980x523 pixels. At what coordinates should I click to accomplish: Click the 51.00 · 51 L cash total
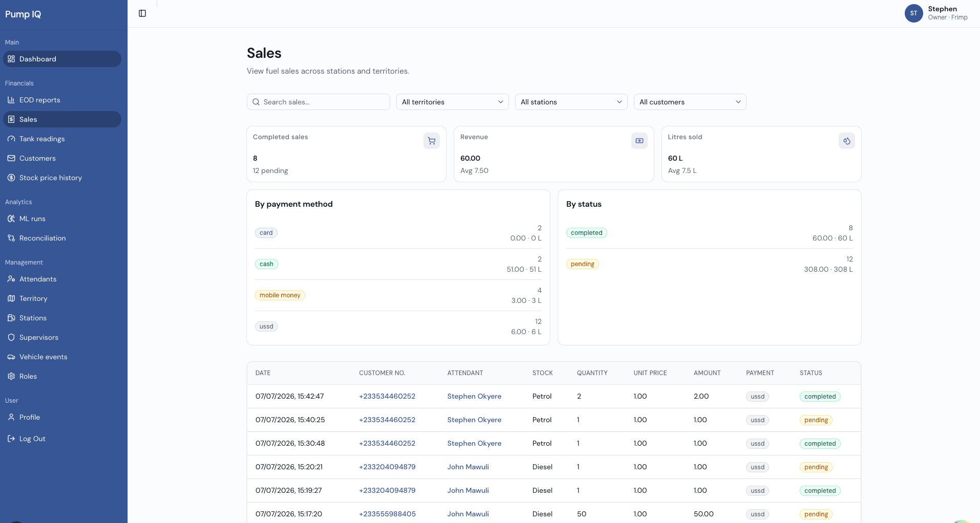524,269
